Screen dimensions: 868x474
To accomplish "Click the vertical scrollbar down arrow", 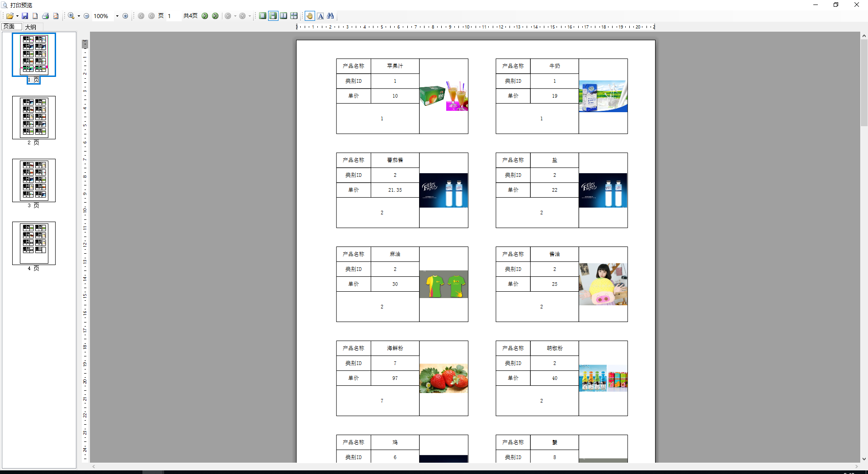I will 864,459.
